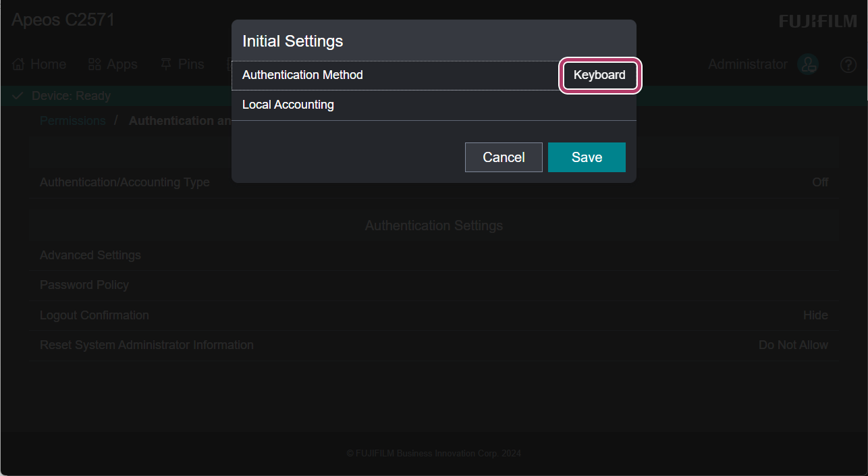Click the Apps grid icon
This screenshot has height=476, width=868.
pyautogui.click(x=94, y=65)
